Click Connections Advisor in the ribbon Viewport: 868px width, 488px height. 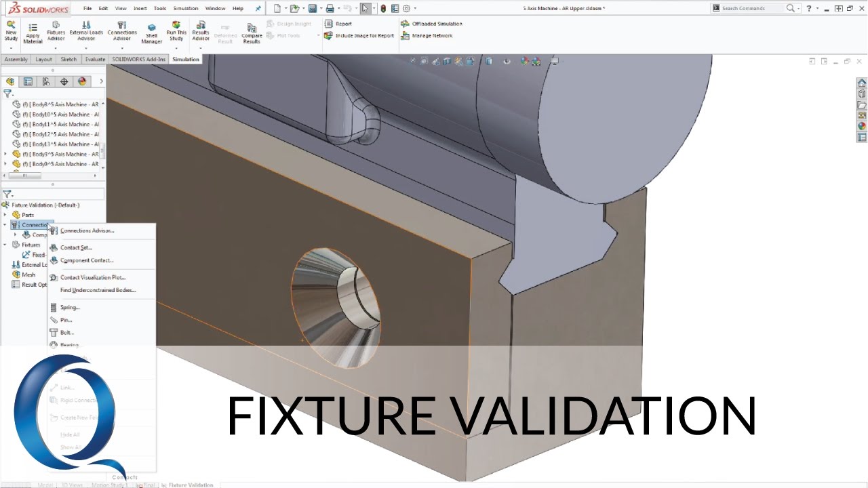tap(122, 31)
